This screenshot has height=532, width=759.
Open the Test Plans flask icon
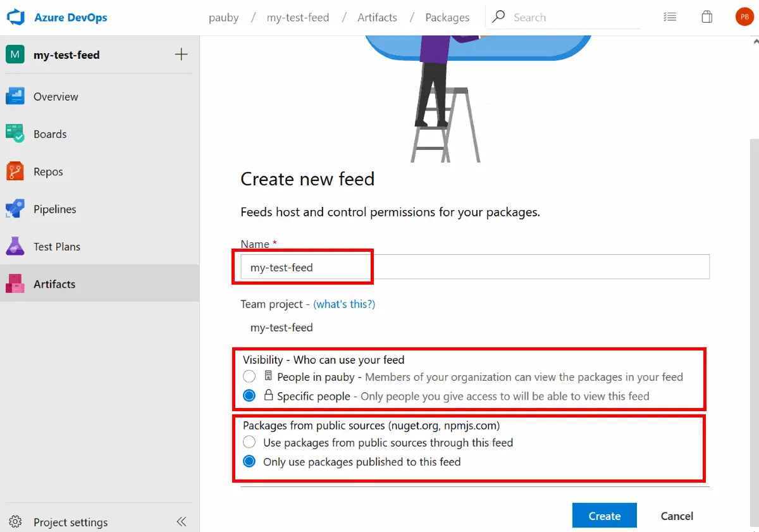[x=15, y=246]
